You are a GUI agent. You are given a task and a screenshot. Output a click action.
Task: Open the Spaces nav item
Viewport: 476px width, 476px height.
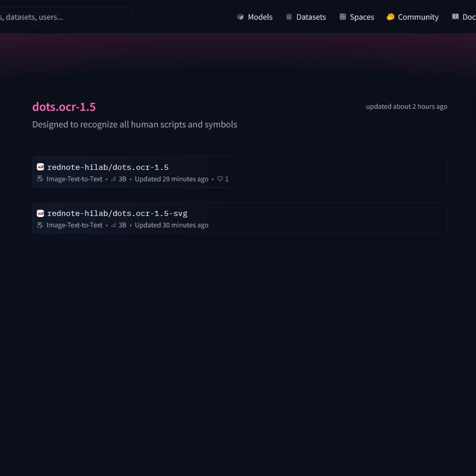point(357,17)
